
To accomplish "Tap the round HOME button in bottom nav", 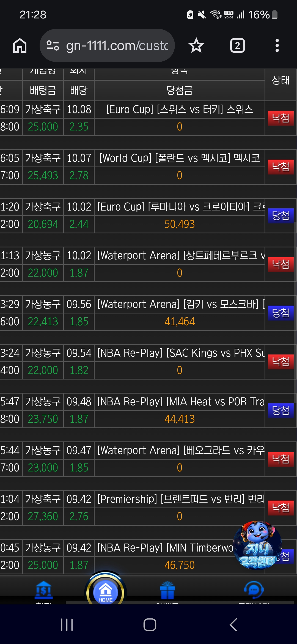I will click(105, 592).
